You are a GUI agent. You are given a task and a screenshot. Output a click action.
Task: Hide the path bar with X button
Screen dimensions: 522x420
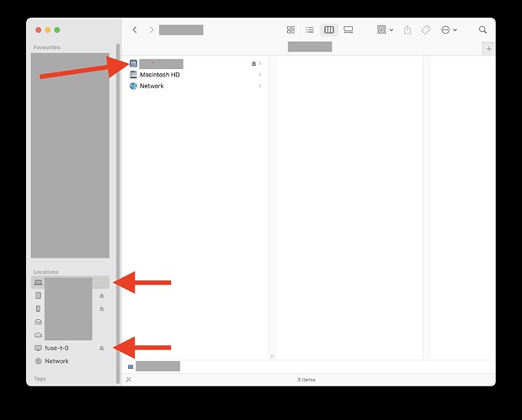pos(129,380)
